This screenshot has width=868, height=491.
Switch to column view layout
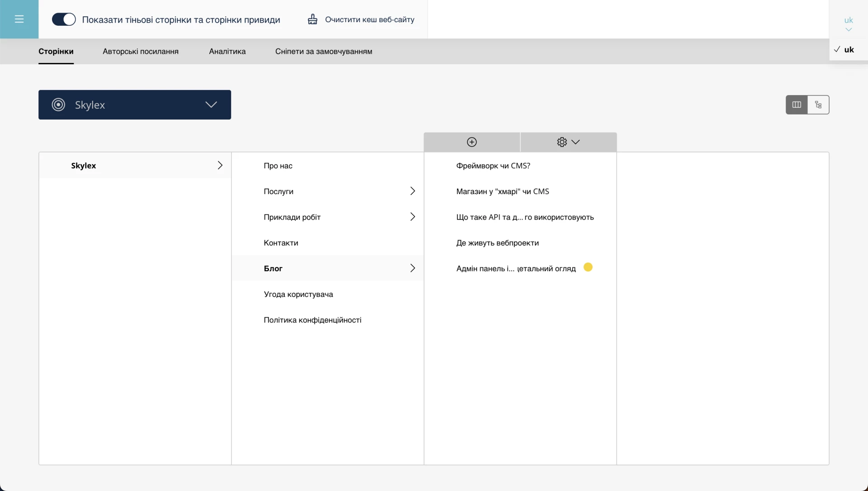click(797, 105)
